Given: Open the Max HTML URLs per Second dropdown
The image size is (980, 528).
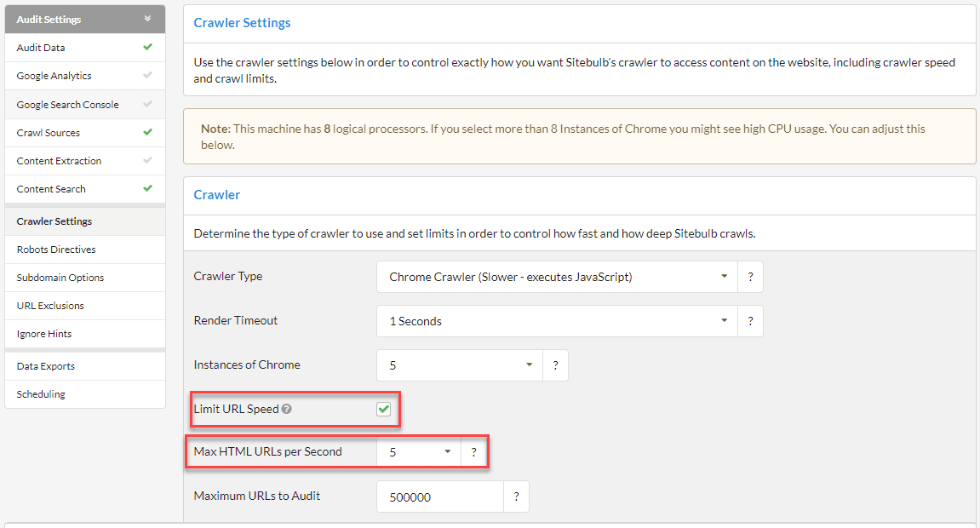Looking at the screenshot, I should (419, 452).
